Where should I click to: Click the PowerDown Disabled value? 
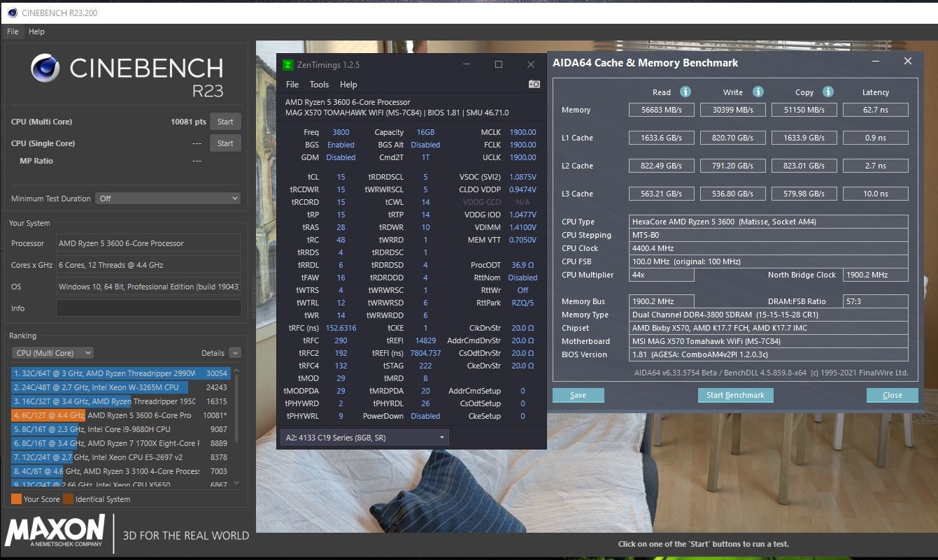pos(425,416)
